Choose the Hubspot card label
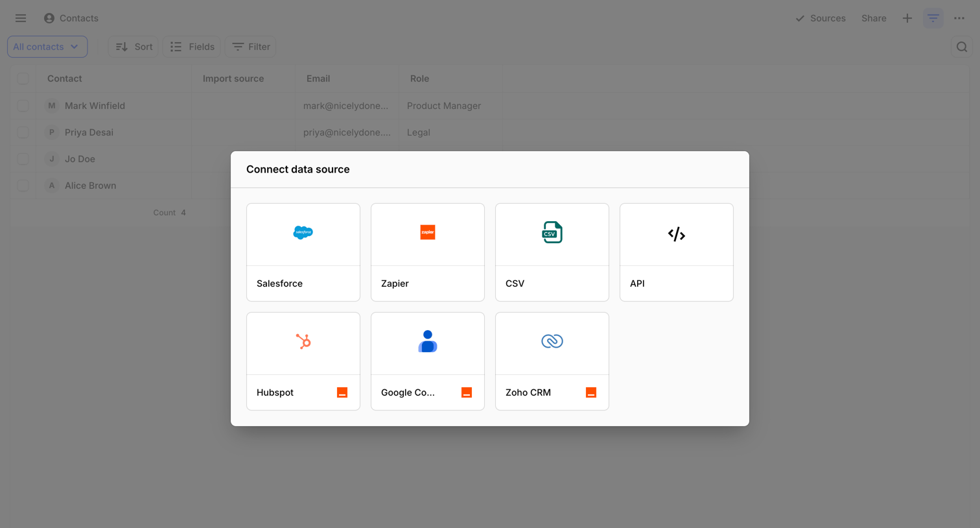The height and width of the screenshot is (528, 980). 275,392
